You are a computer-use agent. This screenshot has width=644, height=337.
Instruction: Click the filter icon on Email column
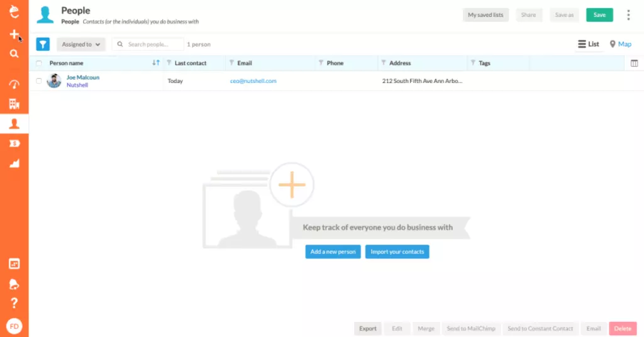[231, 63]
